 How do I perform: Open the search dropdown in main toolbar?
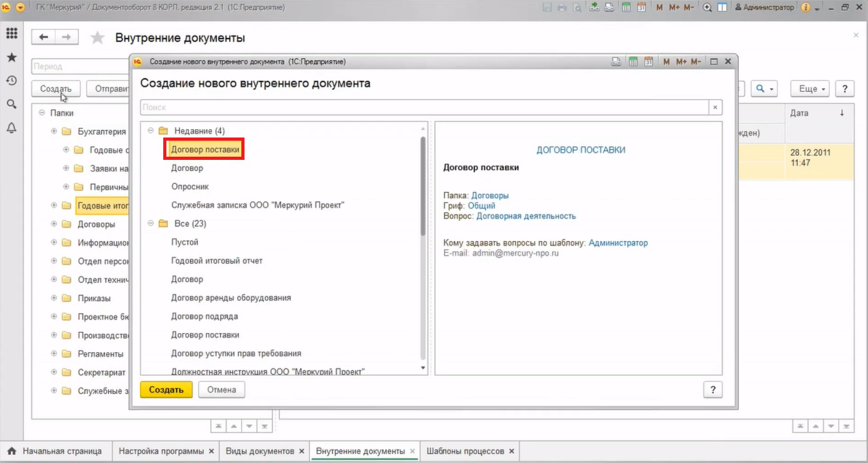[x=764, y=88]
